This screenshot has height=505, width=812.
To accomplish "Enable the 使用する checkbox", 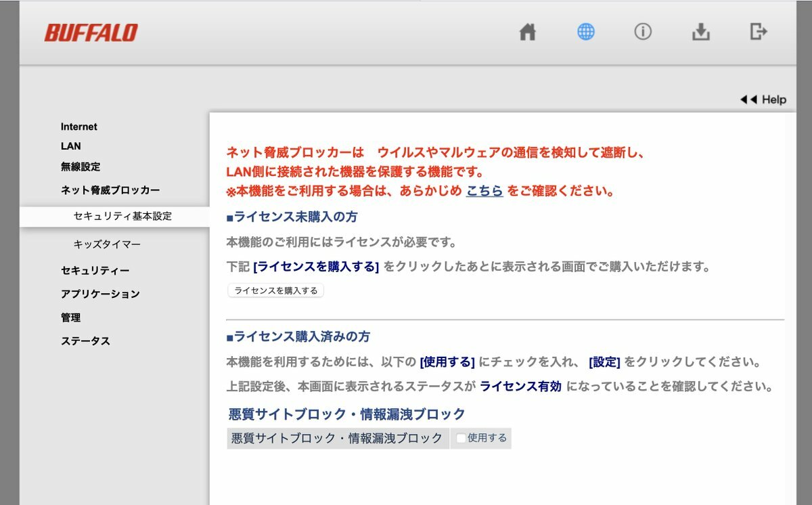I will pyautogui.click(x=461, y=438).
